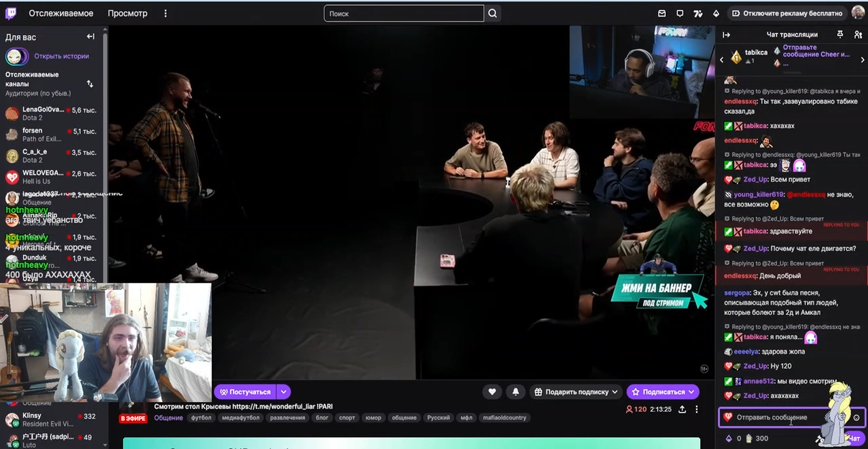Click the 18+ content label icon on video
This screenshot has width=868, height=449.
point(704,369)
